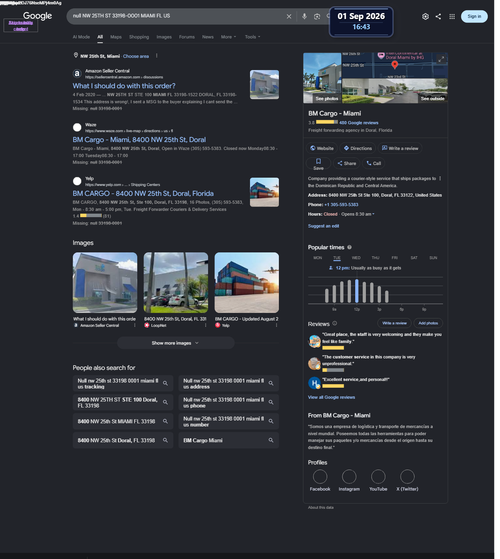The height and width of the screenshot is (559, 500).
Task: Open options menu beside Choose area
Action: coord(156,56)
